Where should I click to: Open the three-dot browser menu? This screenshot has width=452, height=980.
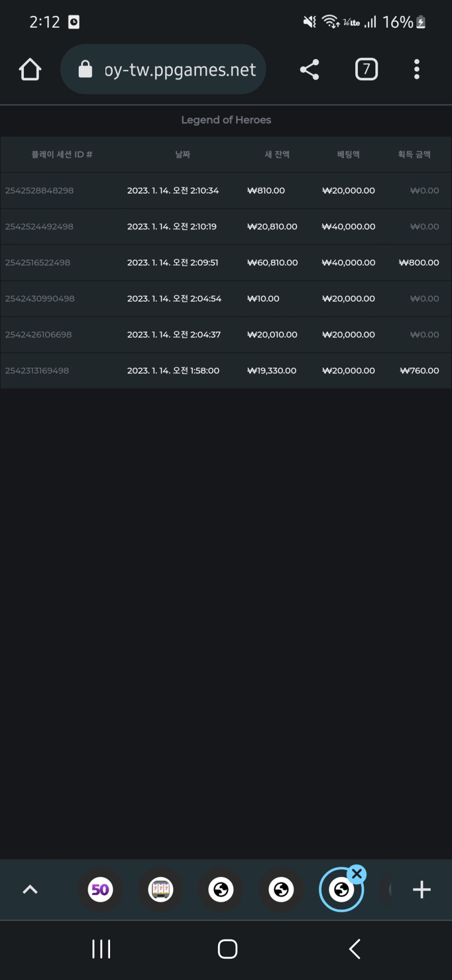click(417, 69)
